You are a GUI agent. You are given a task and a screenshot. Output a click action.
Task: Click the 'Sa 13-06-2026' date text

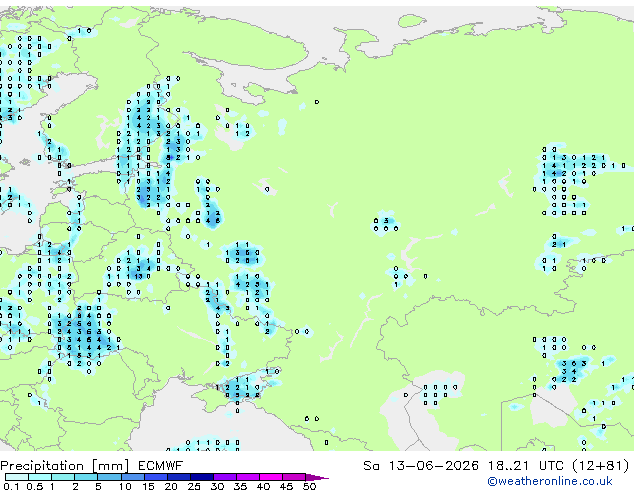point(421,466)
